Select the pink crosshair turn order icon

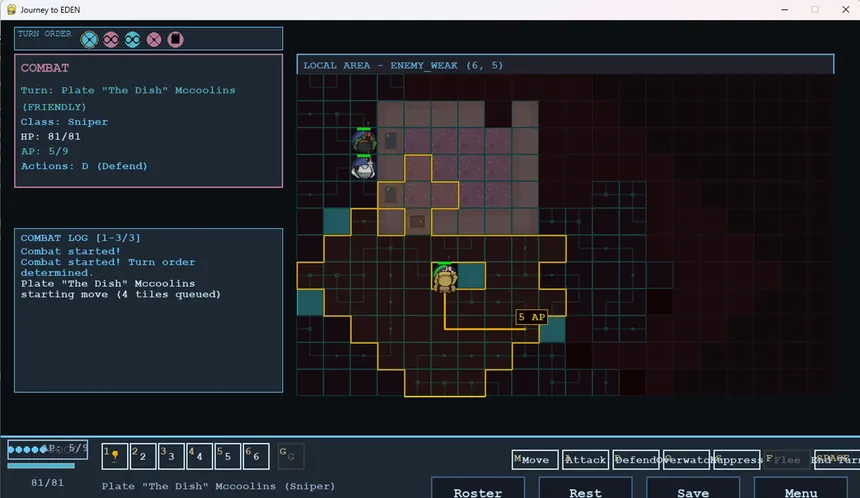coord(154,39)
